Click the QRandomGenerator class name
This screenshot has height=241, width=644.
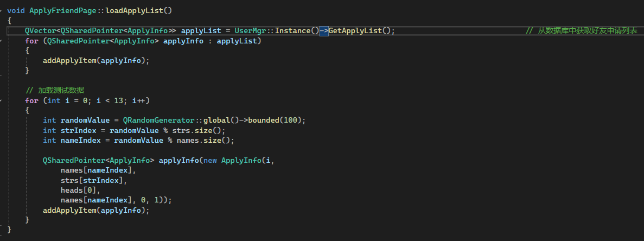(x=158, y=120)
